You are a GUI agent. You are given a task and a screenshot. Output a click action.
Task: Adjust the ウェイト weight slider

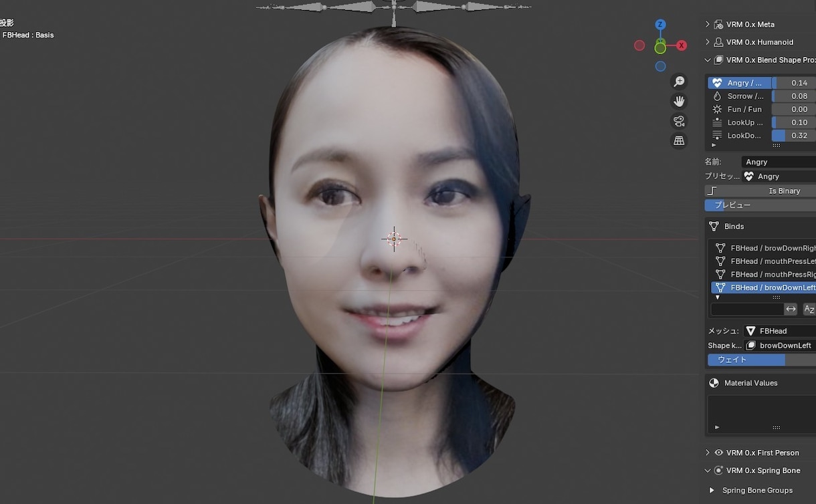(762, 360)
